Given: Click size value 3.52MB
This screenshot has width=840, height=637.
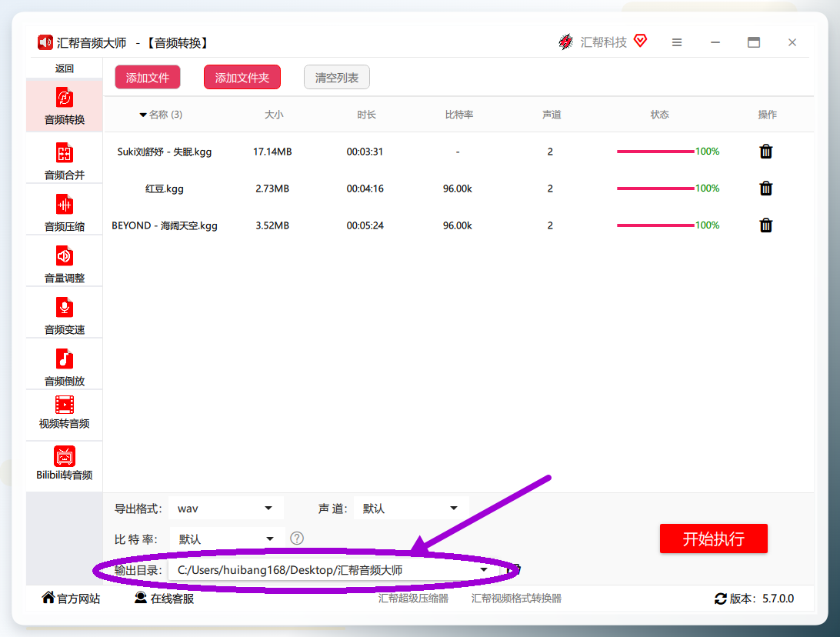Looking at the screenshot, I should (272, 225).
